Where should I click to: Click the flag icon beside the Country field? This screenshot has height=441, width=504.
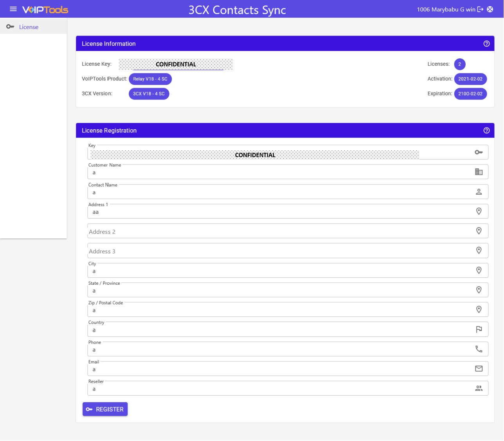point(479,329)
